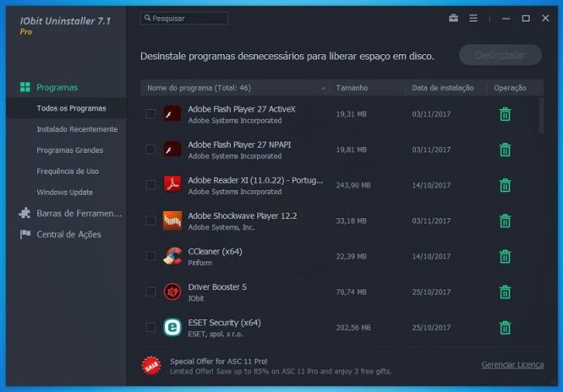Image resolution: width=563 pixels, height=392 pixels.
Task: Click trash icon for Adobe Reader XI
Action: [505, 185]
